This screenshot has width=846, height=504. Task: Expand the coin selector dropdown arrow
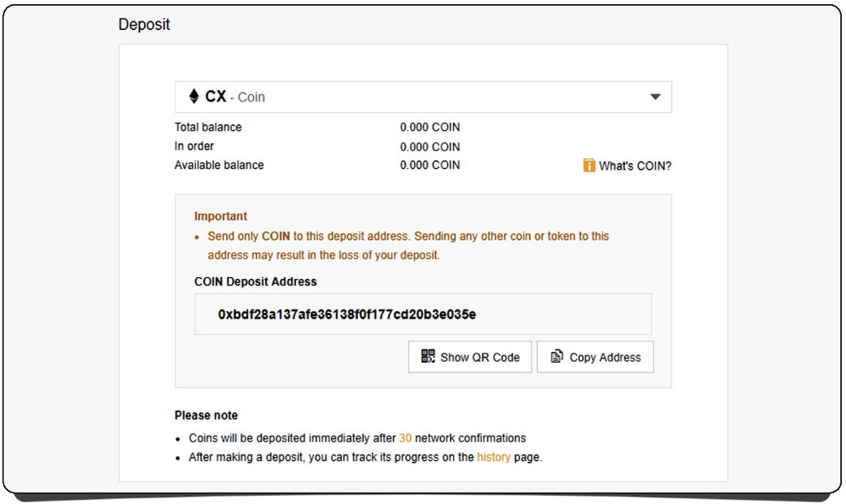pyautogui.click(x=656, y=98)
